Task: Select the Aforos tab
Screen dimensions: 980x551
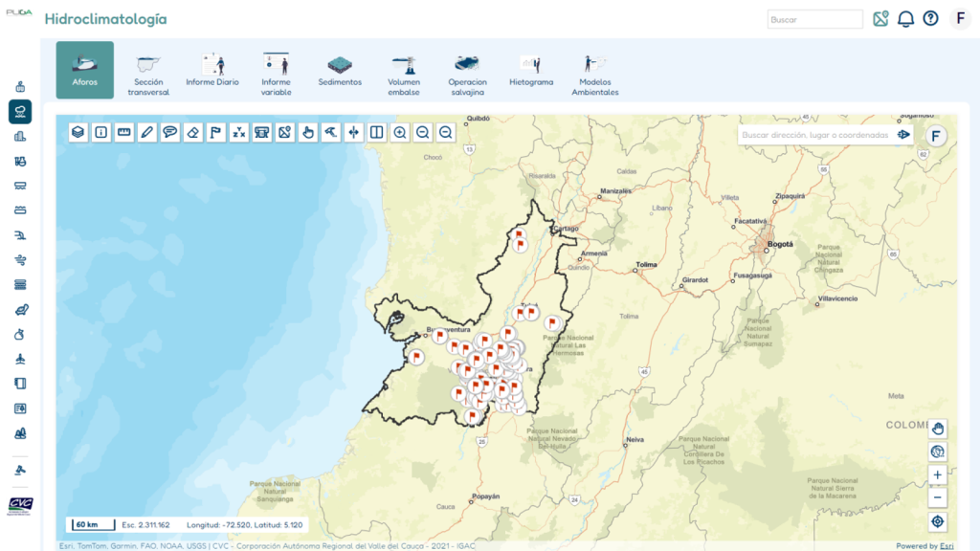Action: 85,70
